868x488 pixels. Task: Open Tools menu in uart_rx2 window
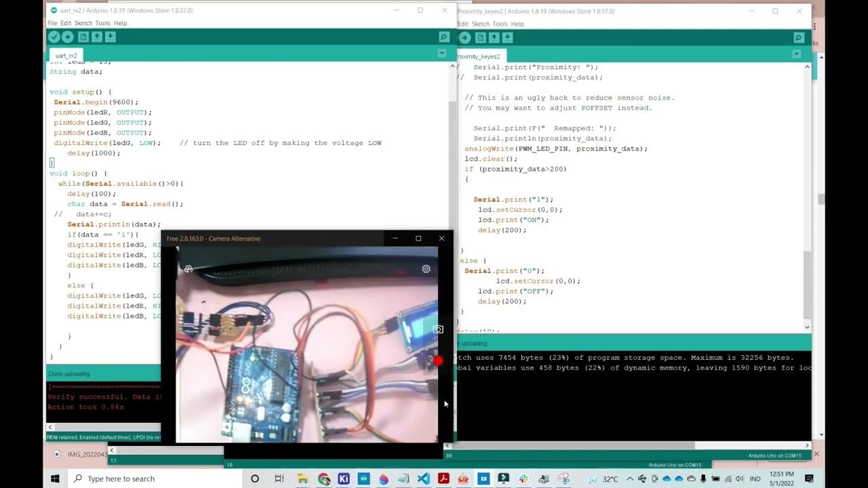point(102,23)
